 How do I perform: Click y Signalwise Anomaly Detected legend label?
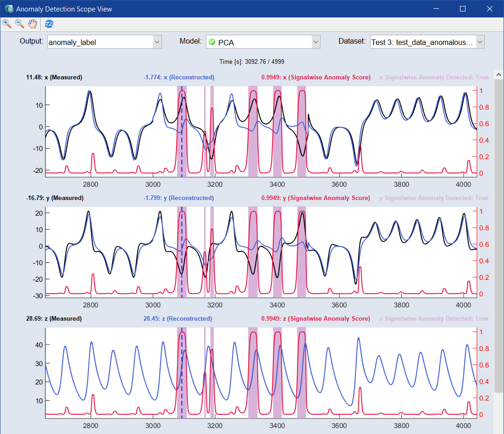coord(433,198)
